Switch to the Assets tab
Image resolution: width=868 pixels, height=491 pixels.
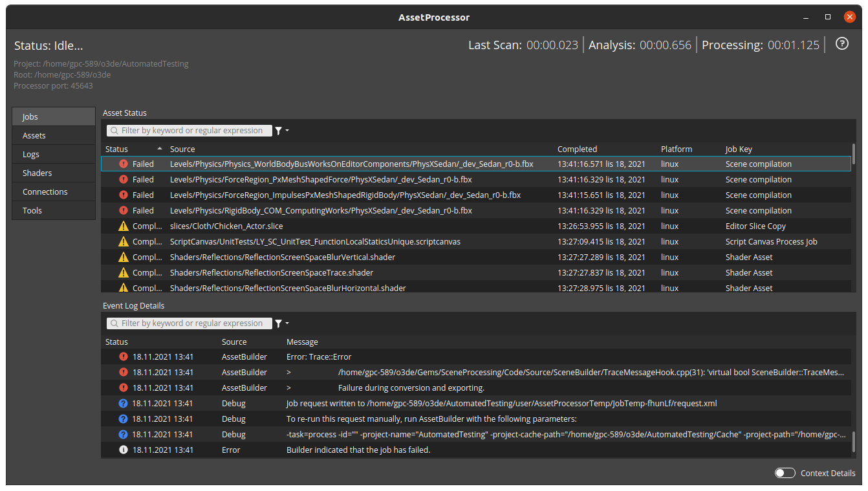pyautogui.click(x=54, y=135)
